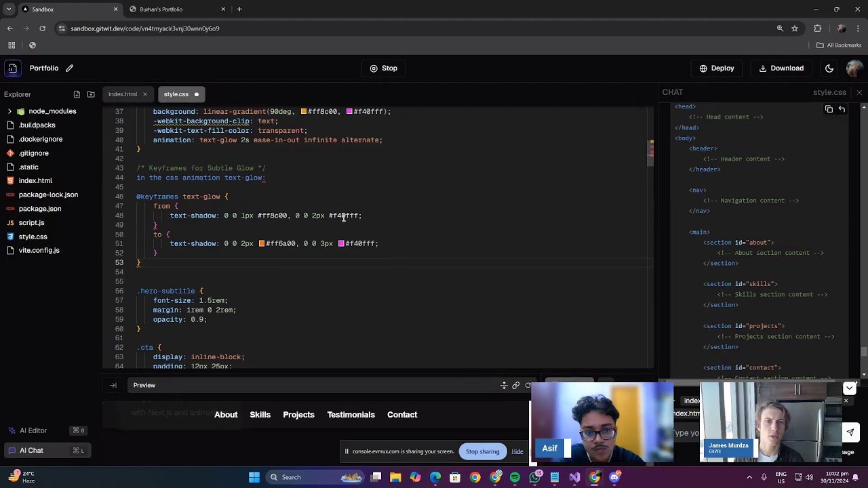Reload the browser page

point(42,28)
